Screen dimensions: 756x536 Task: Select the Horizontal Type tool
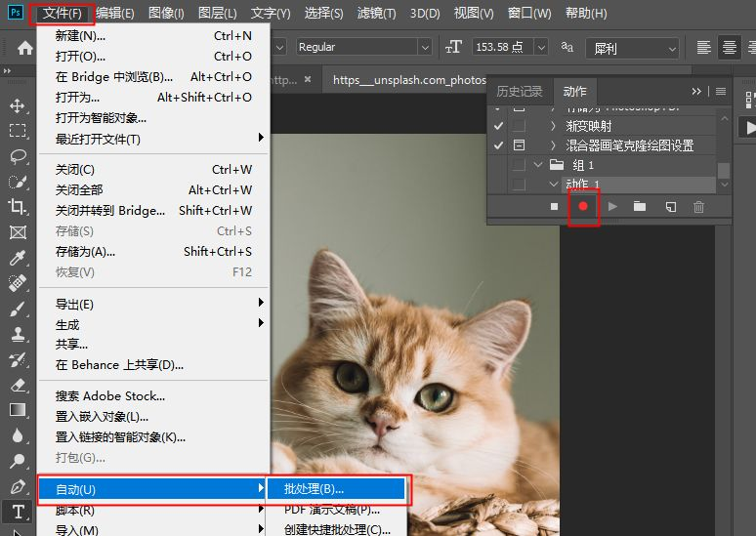pyautogui.click(x=19, y=512)
